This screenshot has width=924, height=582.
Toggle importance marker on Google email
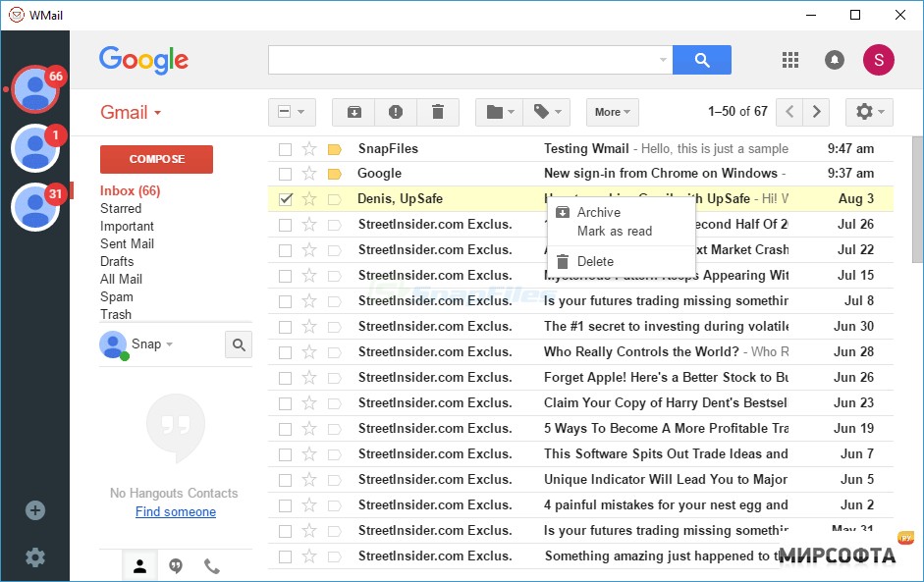tap(335, 174)
